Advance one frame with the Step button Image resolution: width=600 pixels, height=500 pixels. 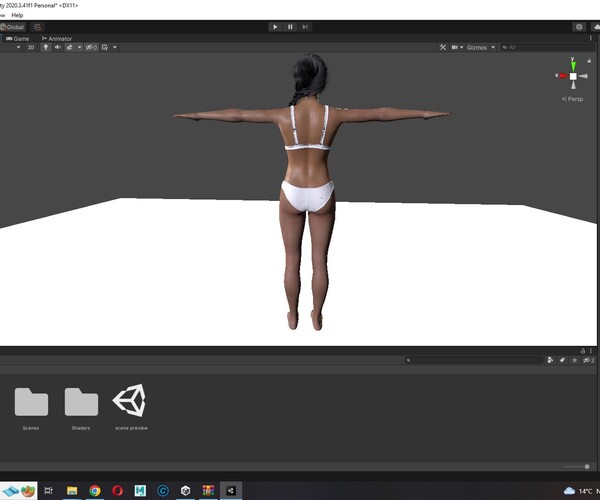305,27
